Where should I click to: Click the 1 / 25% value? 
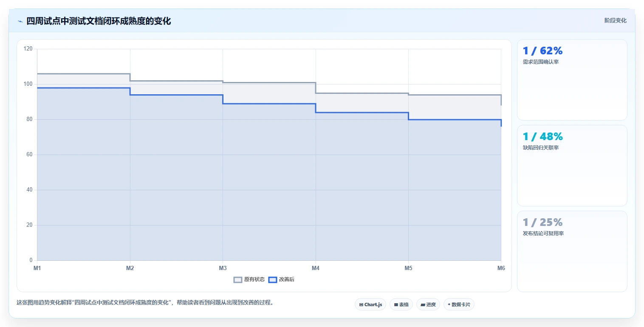pos(542,223)
